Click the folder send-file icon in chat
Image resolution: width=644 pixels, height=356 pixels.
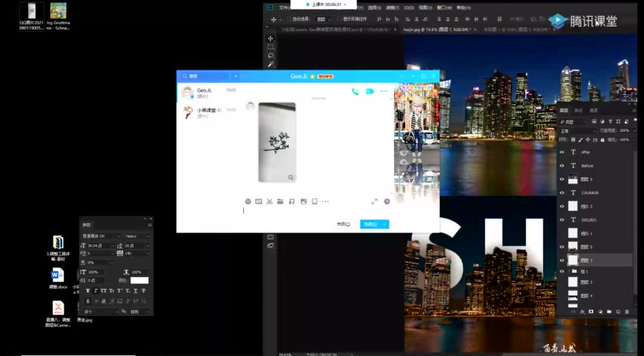click(280, 201)
